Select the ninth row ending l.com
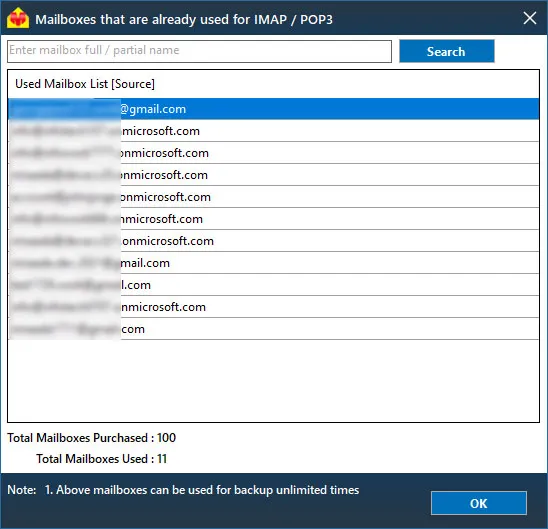Screen dimensions: 548x529 273,285
